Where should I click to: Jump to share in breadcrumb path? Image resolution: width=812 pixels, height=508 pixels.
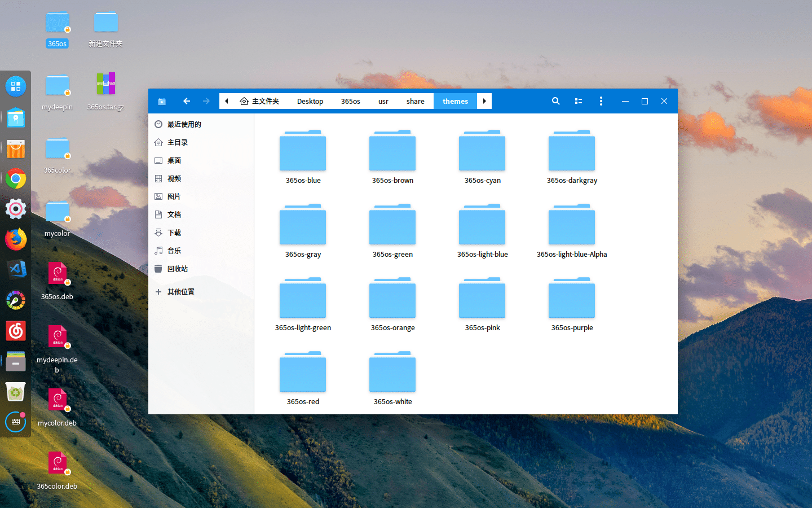click(x=416, y=101)
